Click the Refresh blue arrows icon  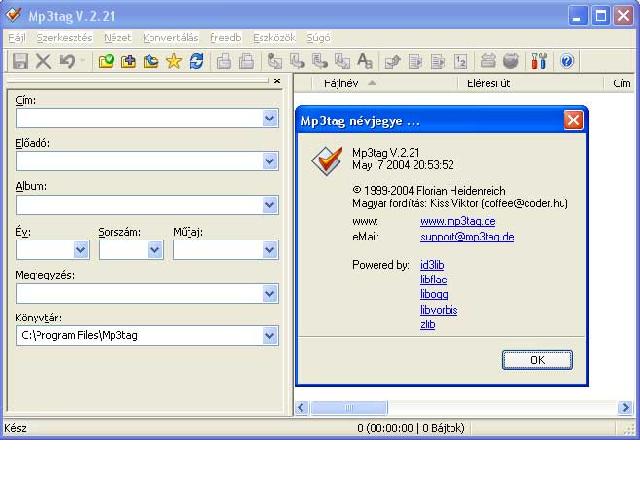(197, 61)
